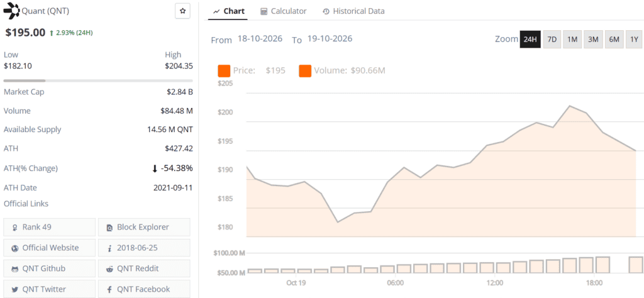Toggle the Price series legend swatch
Viewport: 644px width, 298px height.
[x=224, y=70]
